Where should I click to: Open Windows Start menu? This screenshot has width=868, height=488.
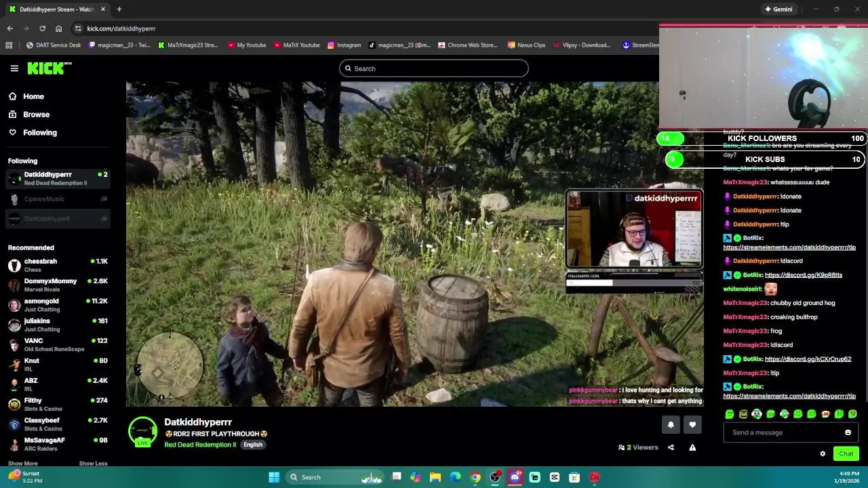pos(274,477)
